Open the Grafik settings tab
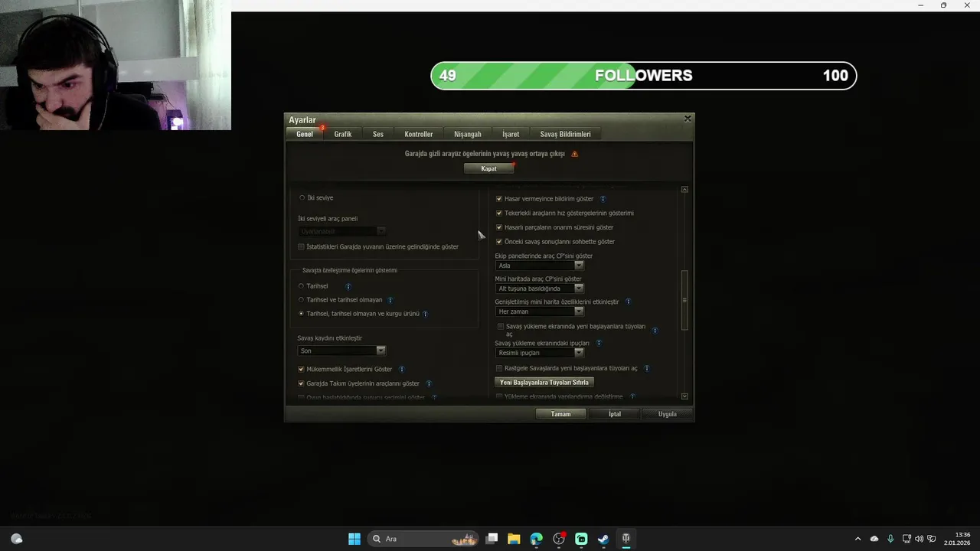 click(x=342, y=134)
